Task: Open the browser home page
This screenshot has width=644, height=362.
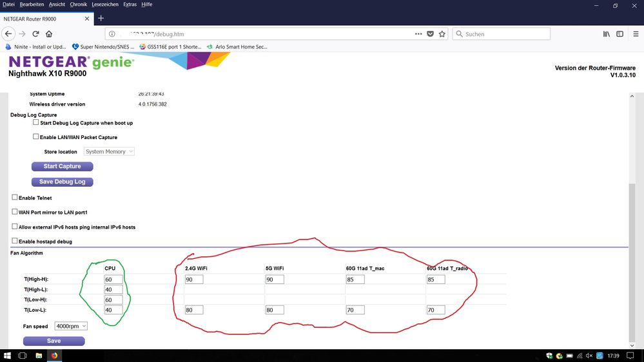Action: point(49,33)
